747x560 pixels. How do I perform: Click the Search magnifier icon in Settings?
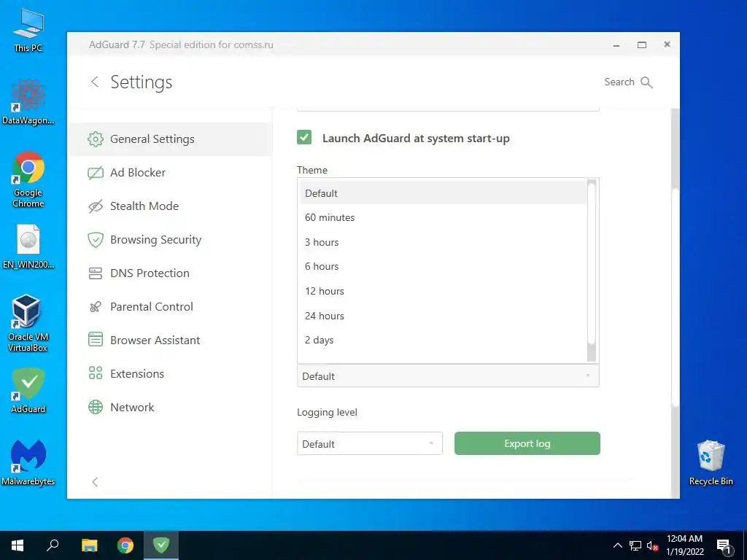pos(646,82)
